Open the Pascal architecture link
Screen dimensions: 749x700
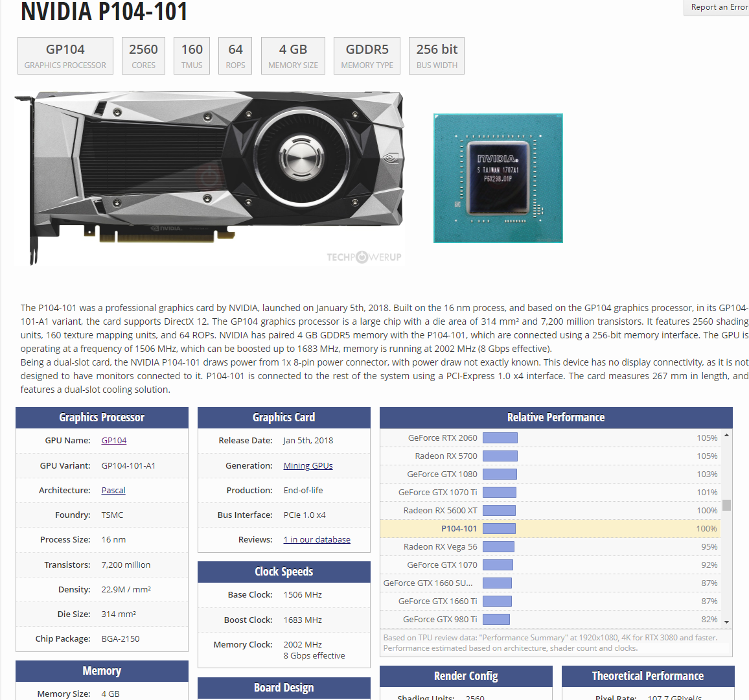coord(113,490)
